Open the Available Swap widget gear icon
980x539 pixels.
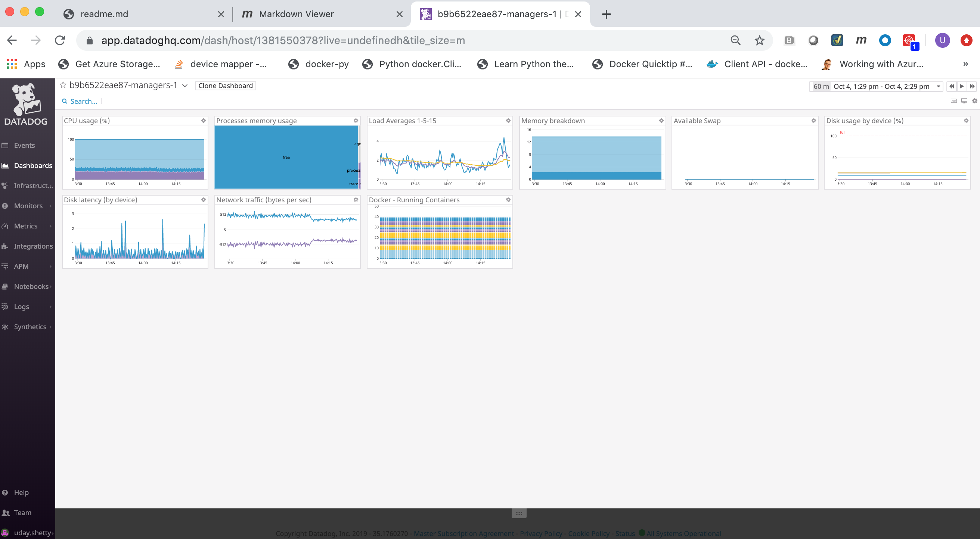813,121
